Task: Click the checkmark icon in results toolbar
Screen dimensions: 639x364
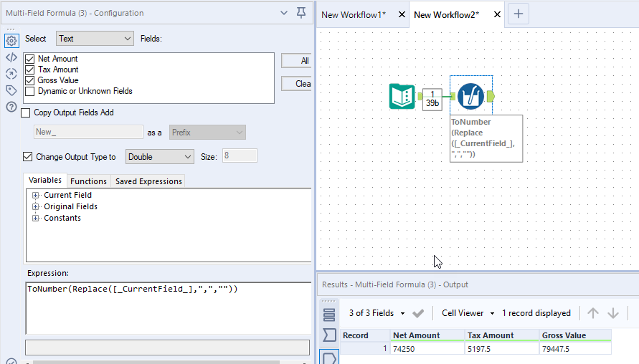Action: point(417,313)
